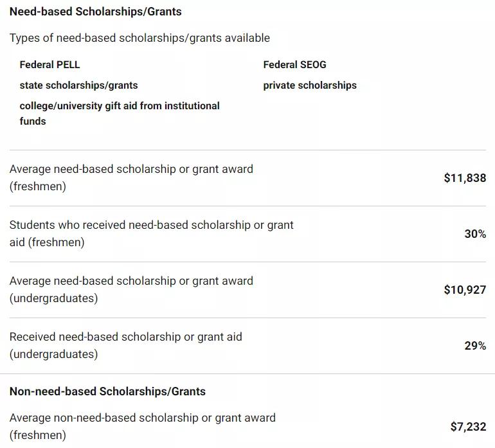This screenshot has height=448, width=495.
Task: Click the Average need-based award freshmen label
Action: (131, 178)
